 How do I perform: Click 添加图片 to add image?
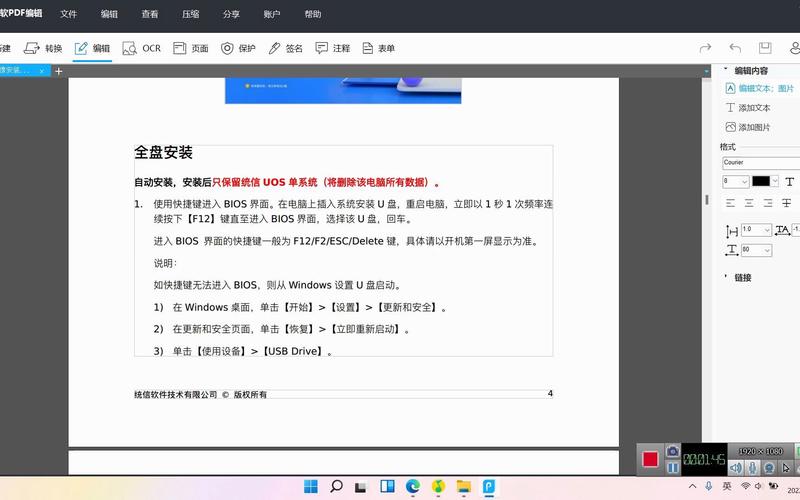pos(748,127)
